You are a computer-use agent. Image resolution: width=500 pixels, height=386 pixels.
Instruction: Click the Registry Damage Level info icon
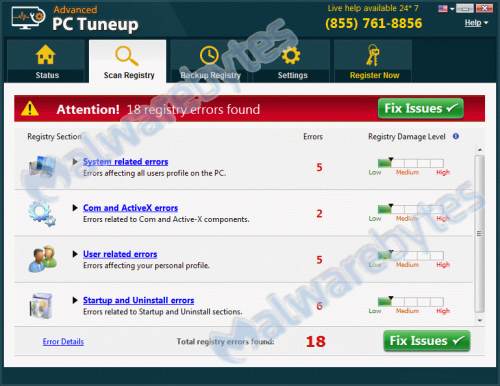[x=456, y=136]
